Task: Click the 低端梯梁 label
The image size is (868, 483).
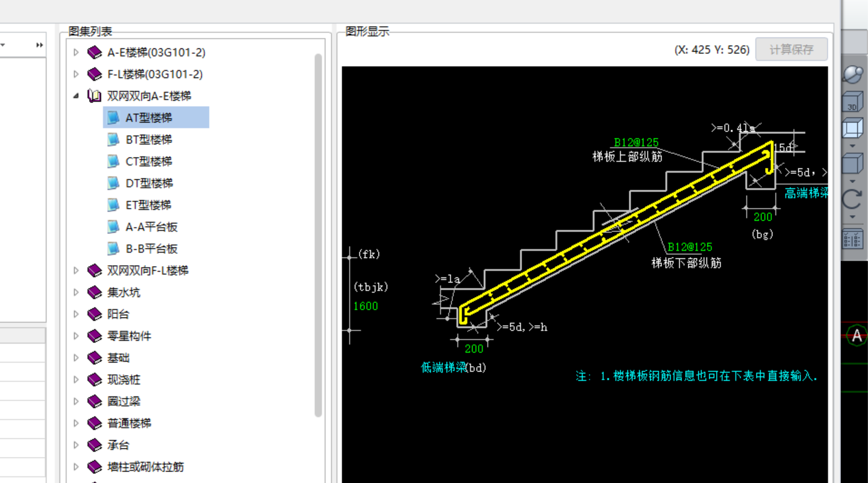Action: click(444, 367)
